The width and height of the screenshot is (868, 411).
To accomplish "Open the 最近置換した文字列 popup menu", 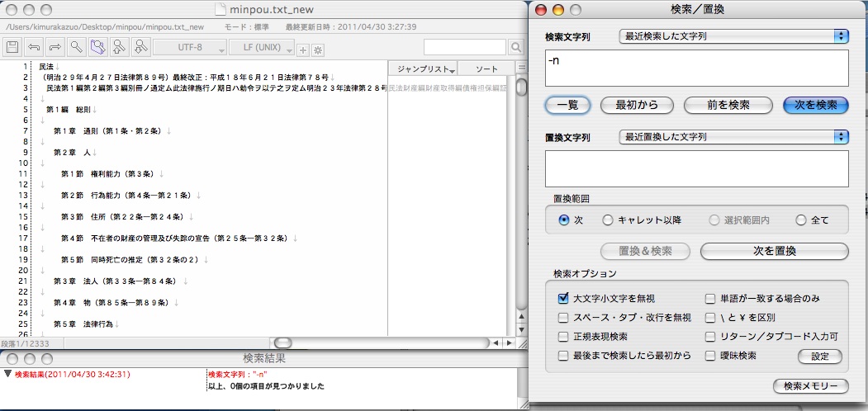I will [733, 137].
